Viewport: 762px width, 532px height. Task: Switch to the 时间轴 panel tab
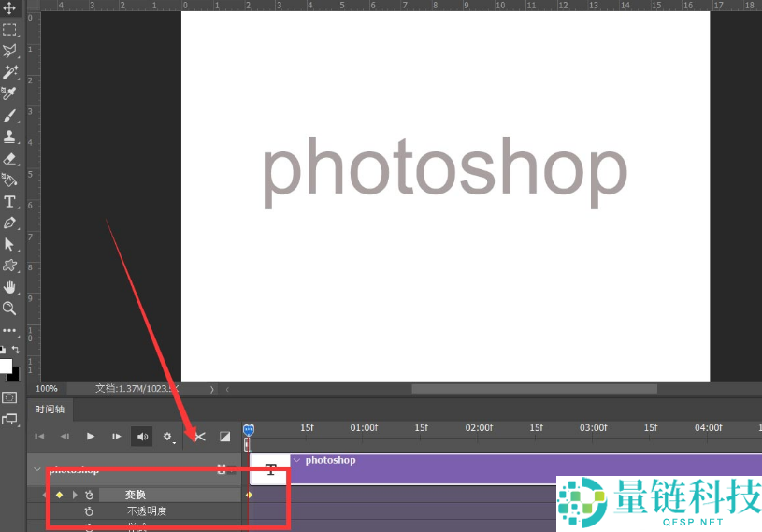tap(50, 409)
